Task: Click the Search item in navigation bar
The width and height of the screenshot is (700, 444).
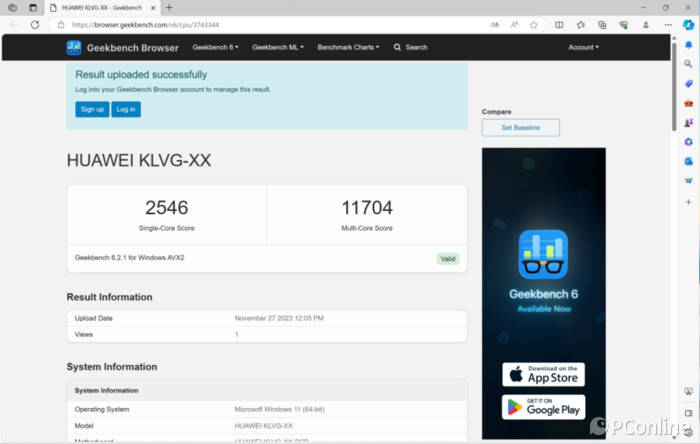Action: [x=411, y=47]
